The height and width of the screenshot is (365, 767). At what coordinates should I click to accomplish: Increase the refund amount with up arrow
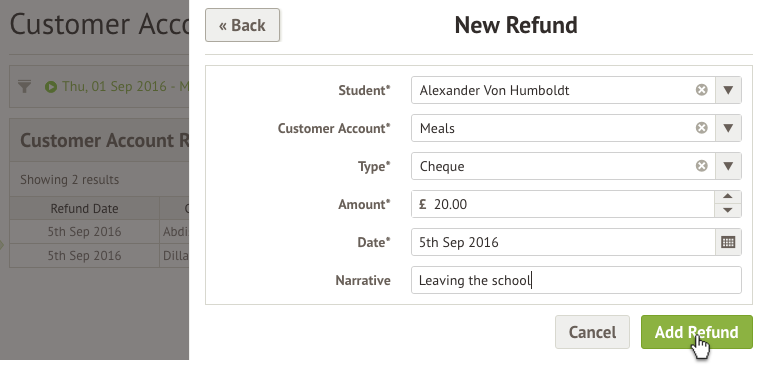coord(728,197)
